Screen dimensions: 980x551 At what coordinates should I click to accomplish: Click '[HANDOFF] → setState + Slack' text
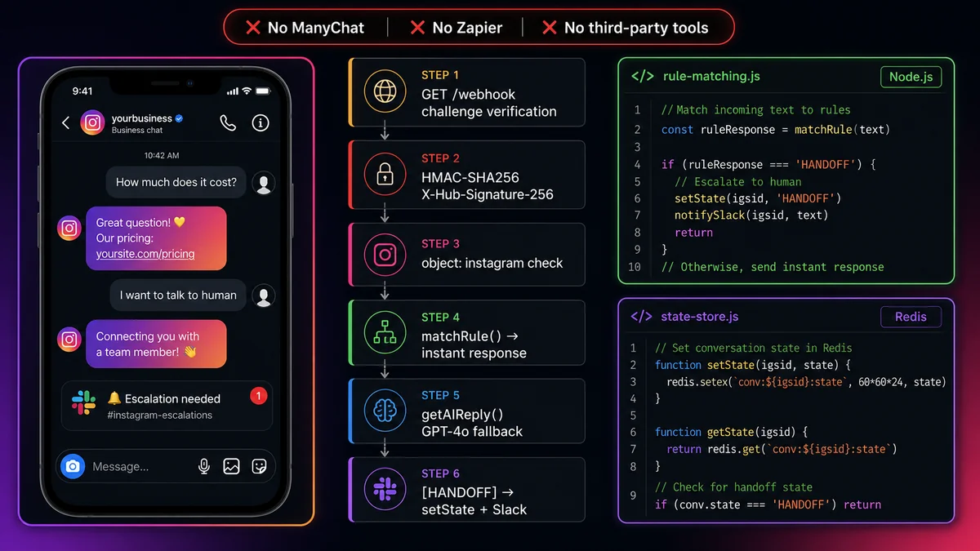[474, 501]
